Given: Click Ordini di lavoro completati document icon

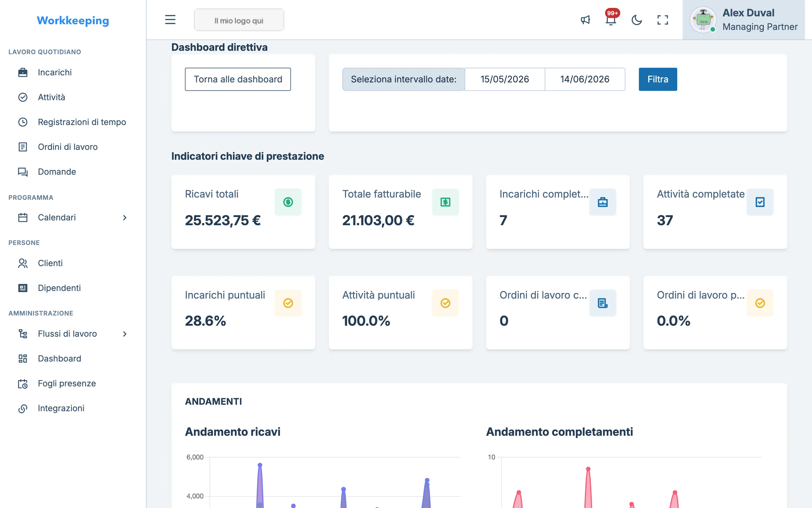Looking at the screenshot, I should tap(603, 303).
